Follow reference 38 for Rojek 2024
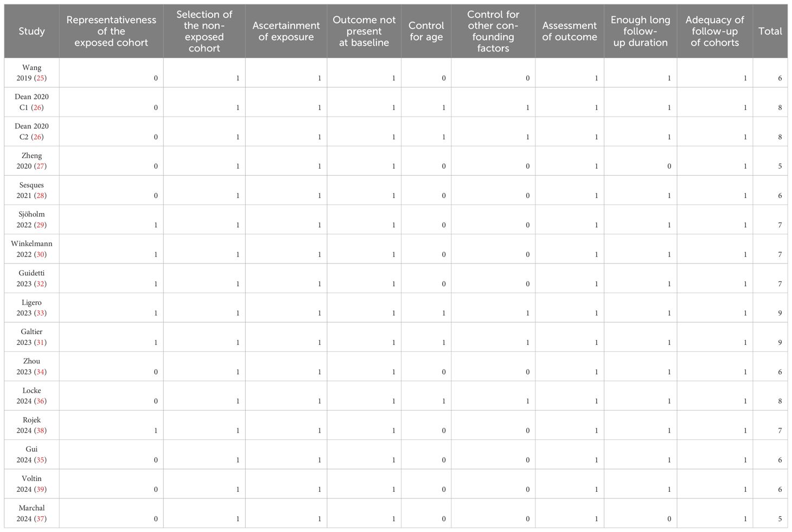 point(40,430)
